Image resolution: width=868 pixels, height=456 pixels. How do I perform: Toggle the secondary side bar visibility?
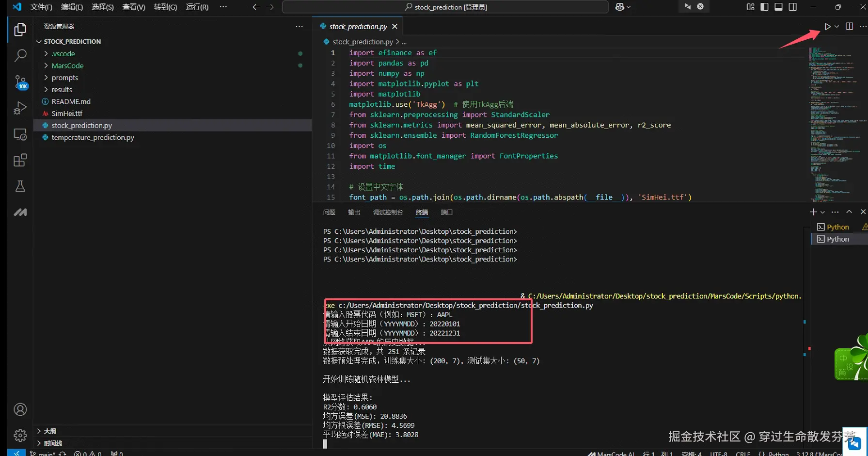point(792,7)
